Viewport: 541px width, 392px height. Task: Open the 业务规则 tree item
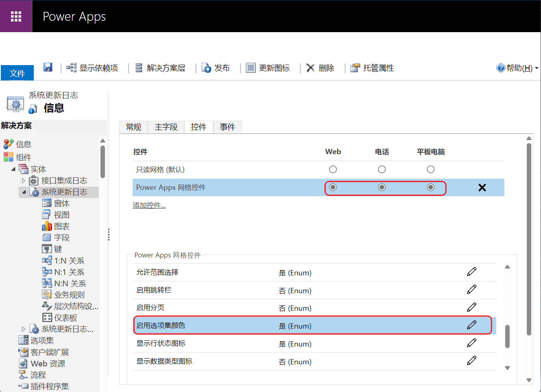pos(70,295)
